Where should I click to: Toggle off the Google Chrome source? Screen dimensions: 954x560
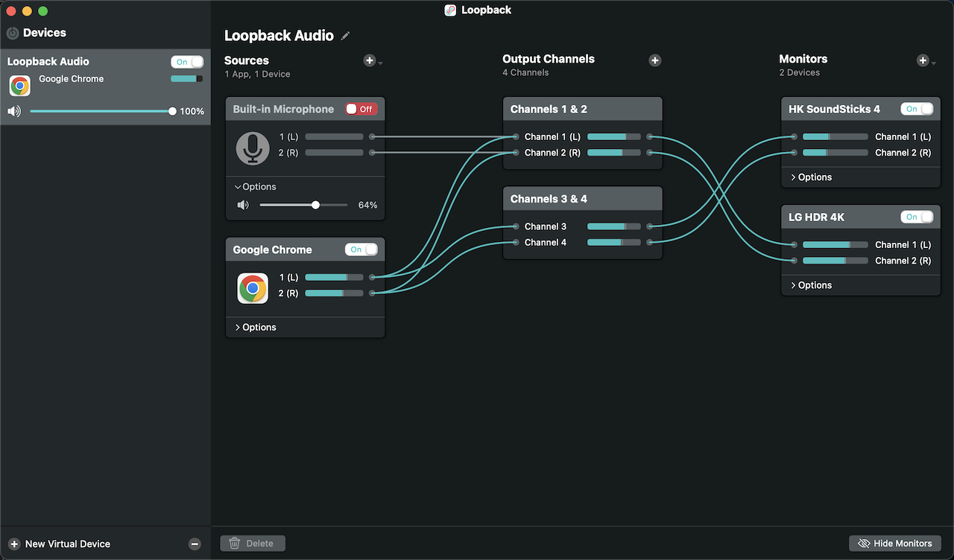(x=361, y=249)
